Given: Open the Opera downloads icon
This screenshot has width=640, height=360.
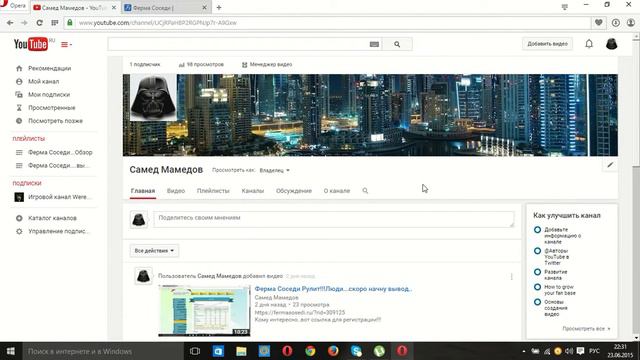Looking at the screenshot, I should [x=616, y=23].
